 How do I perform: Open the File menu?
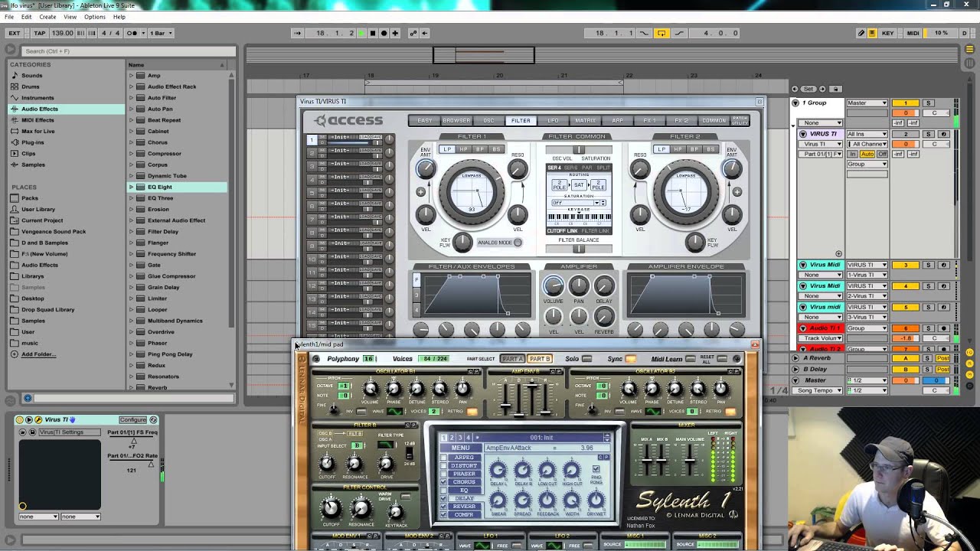click(9, 17)
